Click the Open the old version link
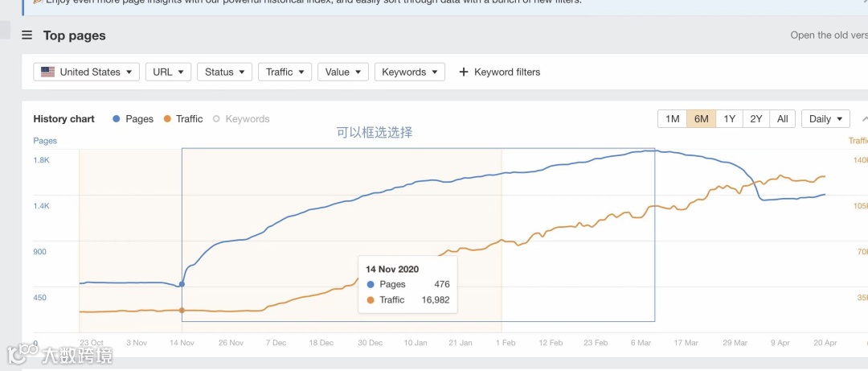 [x=828, y=35]
